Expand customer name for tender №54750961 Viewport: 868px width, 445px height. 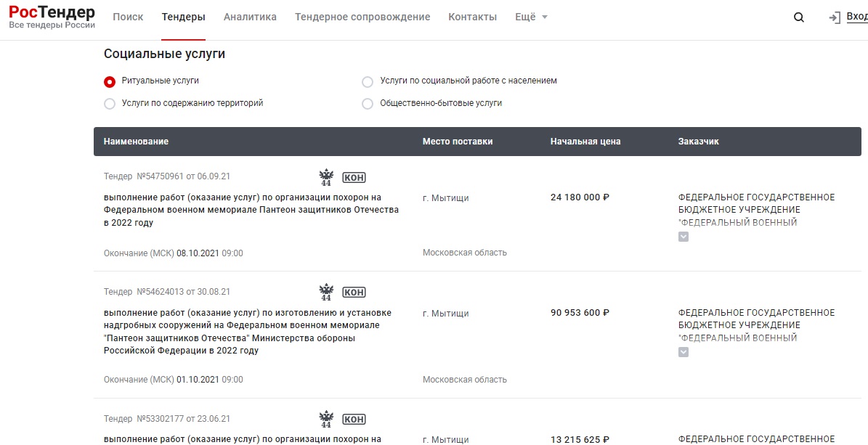(684, 237)
